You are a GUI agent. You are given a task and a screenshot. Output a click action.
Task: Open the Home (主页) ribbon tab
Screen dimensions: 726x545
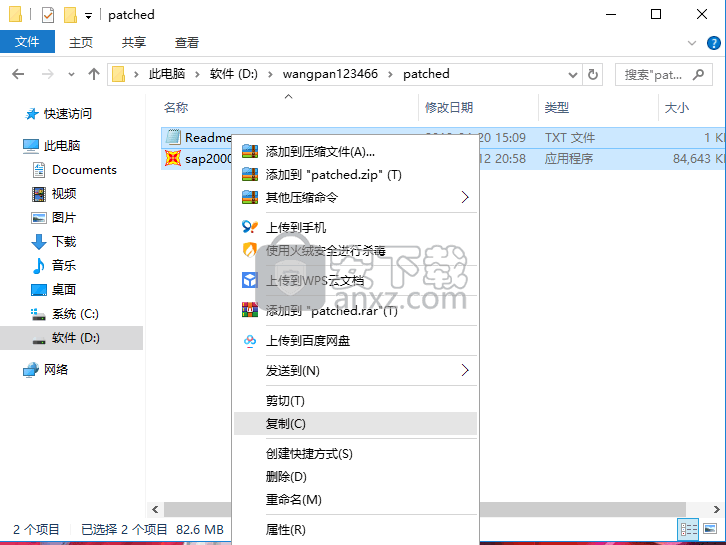81,43
